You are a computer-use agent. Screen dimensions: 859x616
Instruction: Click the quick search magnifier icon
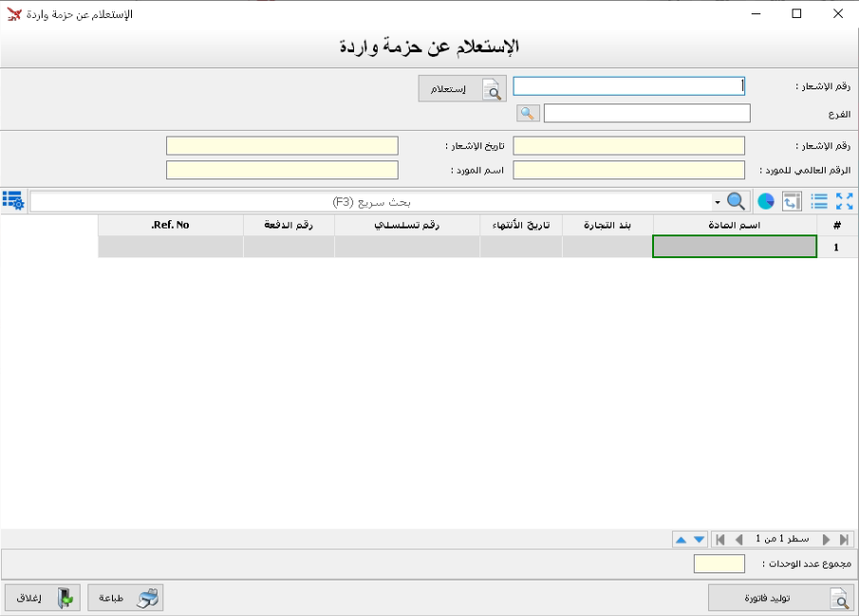point(737,201)
